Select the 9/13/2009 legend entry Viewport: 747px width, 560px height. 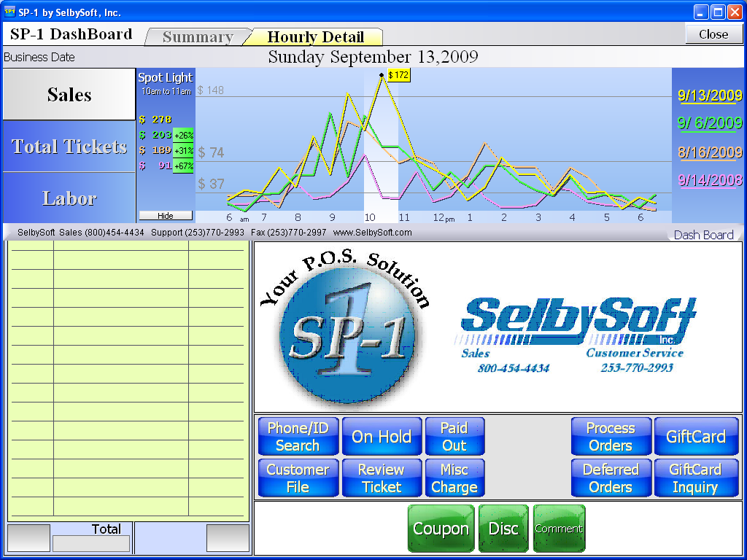coord(710,96)
